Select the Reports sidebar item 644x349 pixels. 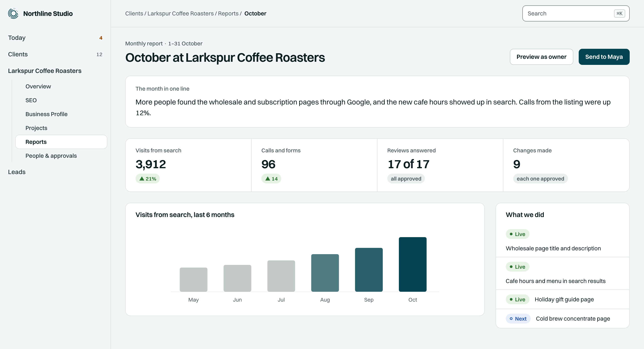(x=61, y=142)
